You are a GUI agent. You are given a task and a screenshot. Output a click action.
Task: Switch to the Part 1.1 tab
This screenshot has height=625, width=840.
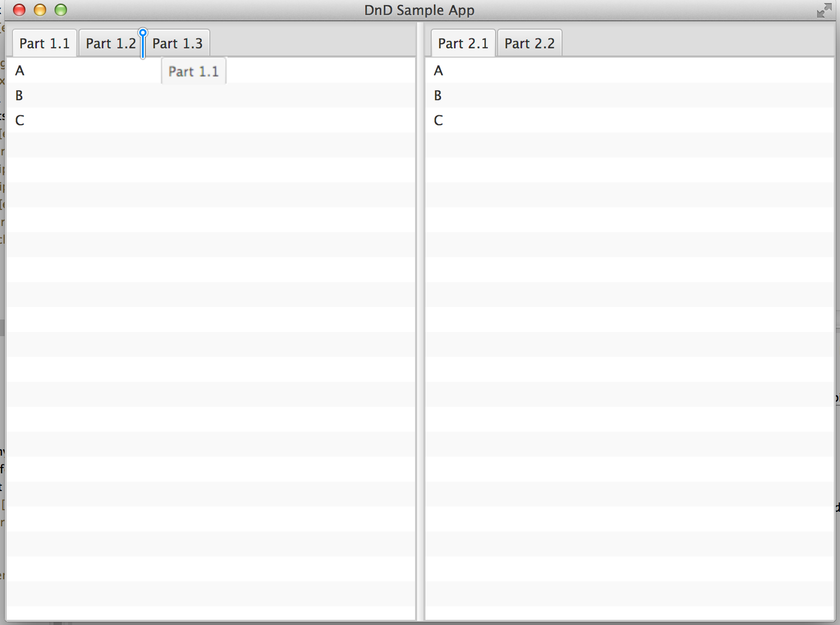[45, 43]
